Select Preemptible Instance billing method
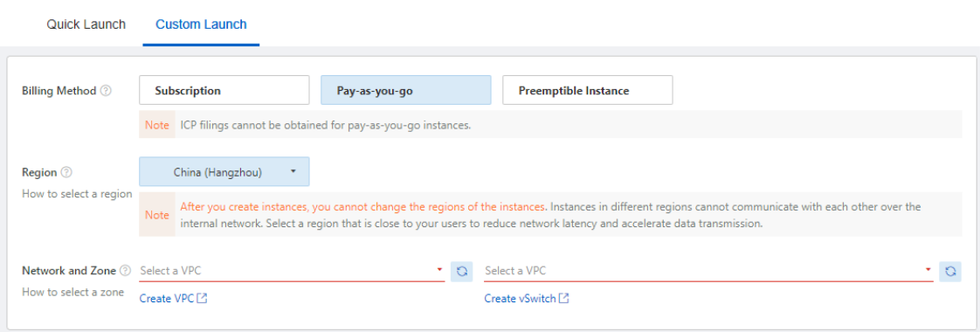Viewport: 980px width, 332px height. coord(588,90)
